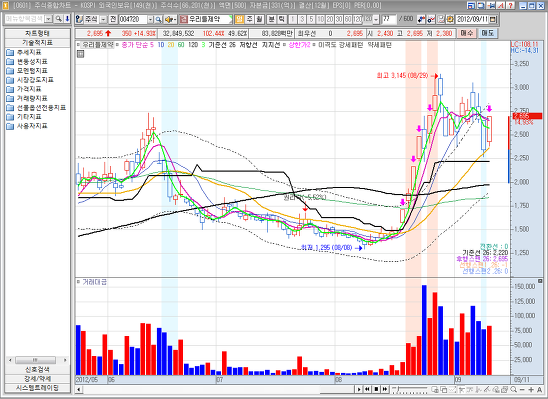Select the minute 분 period toggle
The image size is (548, 399).
click(272, 19)
